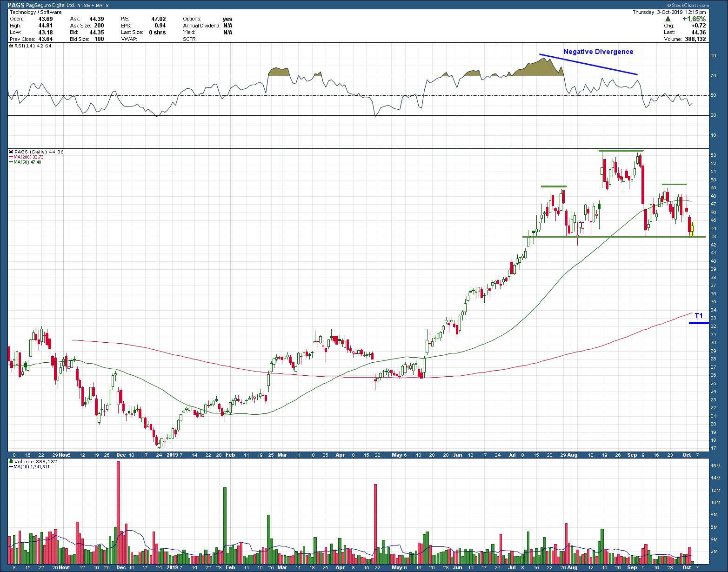Click the Bid 44.35 value
728x572 pixels.
tap(97, 33)
